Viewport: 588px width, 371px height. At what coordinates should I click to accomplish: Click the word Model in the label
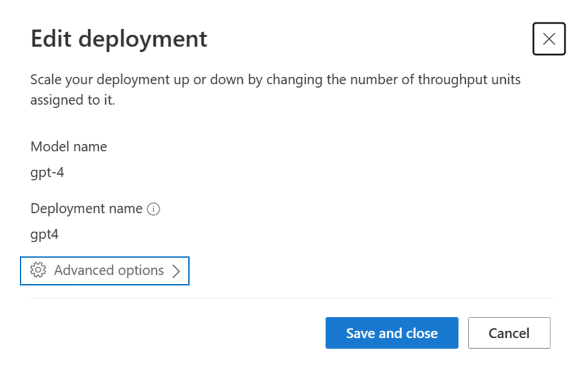click(47, 146)
